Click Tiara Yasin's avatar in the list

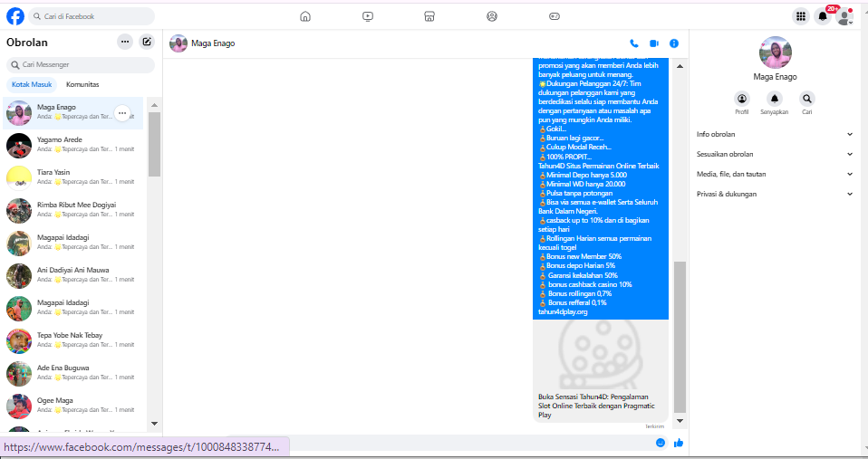(x=19, y=178)
